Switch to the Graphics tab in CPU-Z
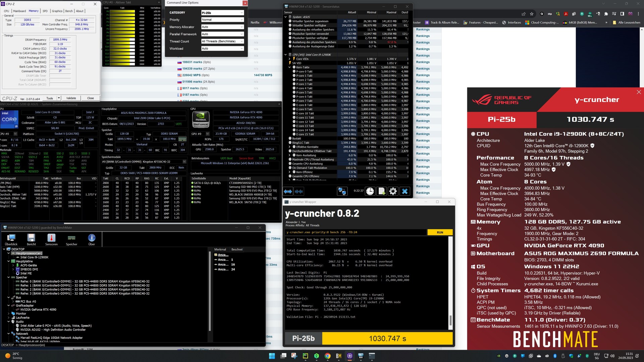Screen dimensions: 644x362 pyautogui.click(x=57, y=11)
